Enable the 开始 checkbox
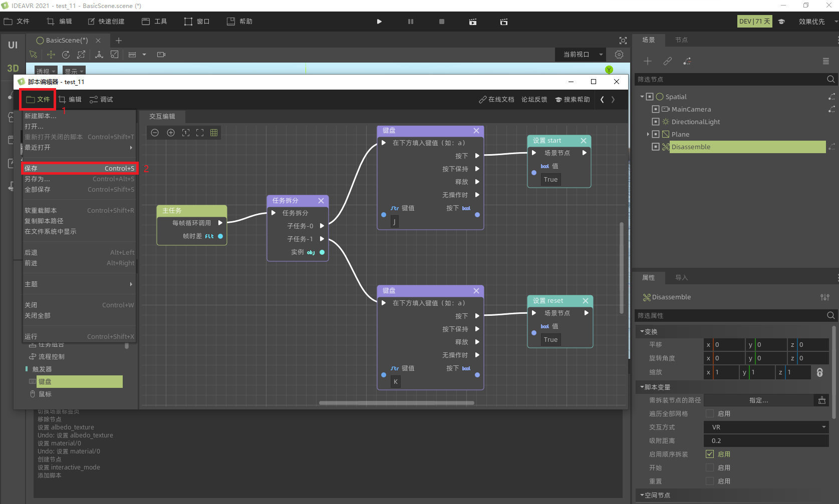The width and height of the screenshot is (839, 504). (x=710, y=467)
